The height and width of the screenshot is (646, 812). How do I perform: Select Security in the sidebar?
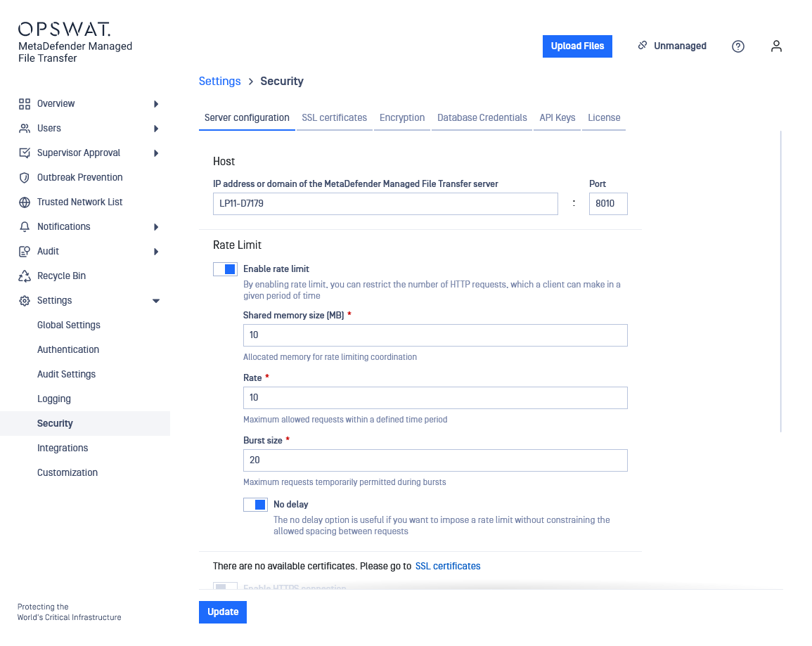85,423
